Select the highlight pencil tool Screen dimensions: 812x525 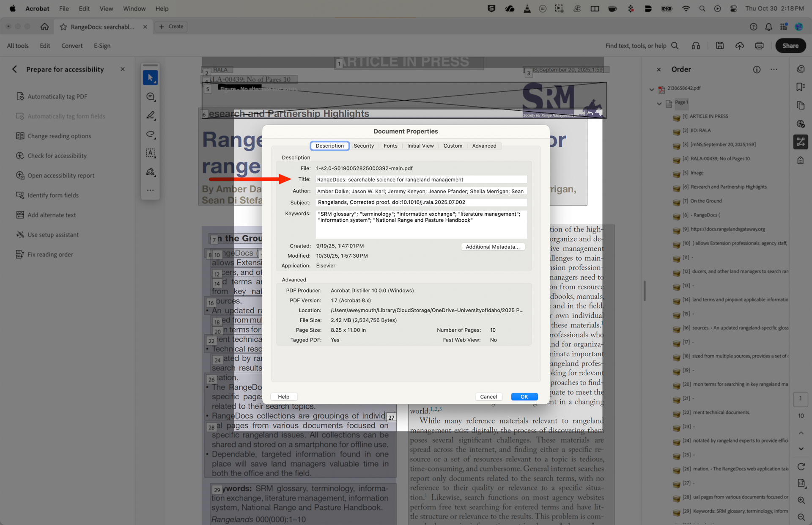click(150, 115)
